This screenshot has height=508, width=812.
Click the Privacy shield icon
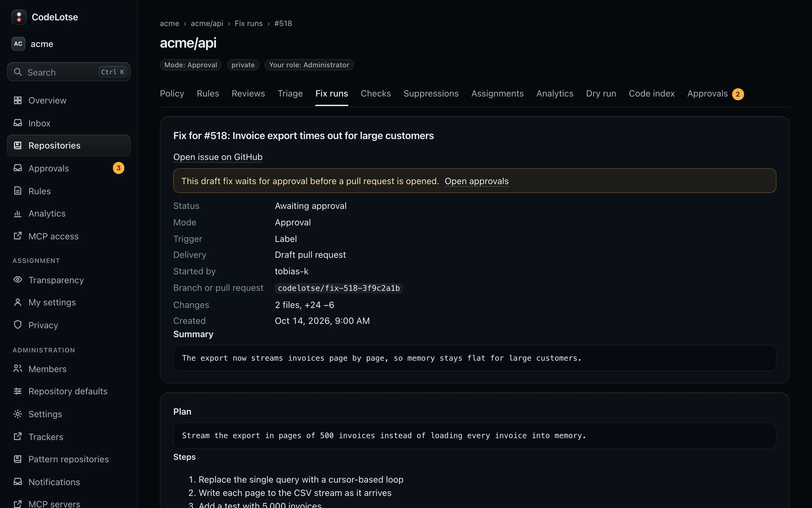[x=18, y=324]
